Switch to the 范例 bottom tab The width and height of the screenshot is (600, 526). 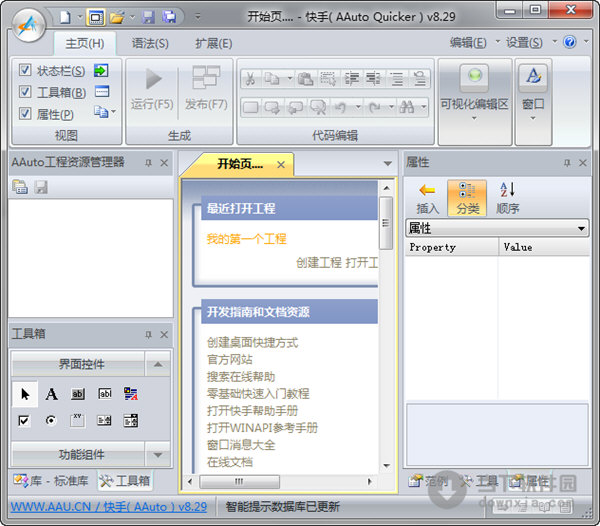pyautogui.click(x=428, y=481)
